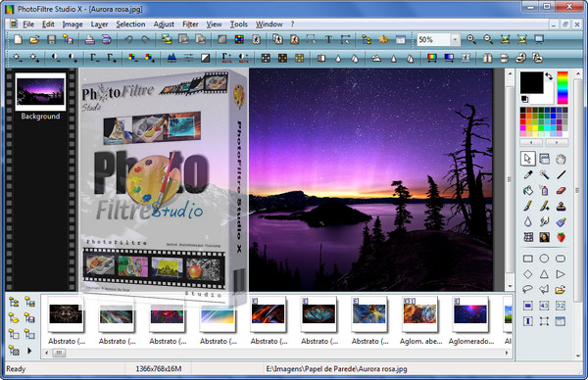Image resolution: width=588 pixels, height=380 pixels.
Task: Select the Paintbrush tool
Action: (528, 206)
